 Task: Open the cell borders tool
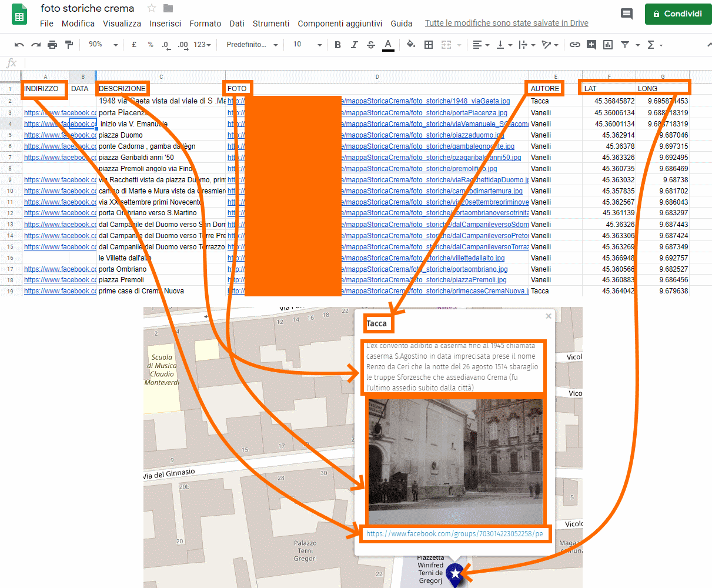tap(429, 45)
